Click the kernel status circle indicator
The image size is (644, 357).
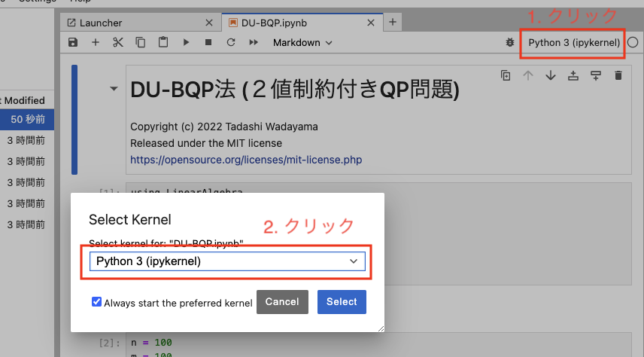(x=633, y=42)
